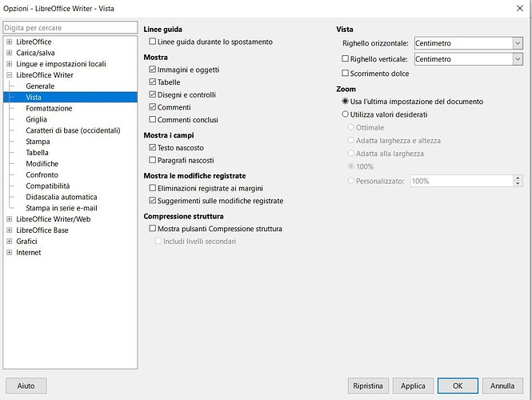Screen dimensions: 532x400
Task: Close the Opzioni dialog window
Action: coord(519,8)
